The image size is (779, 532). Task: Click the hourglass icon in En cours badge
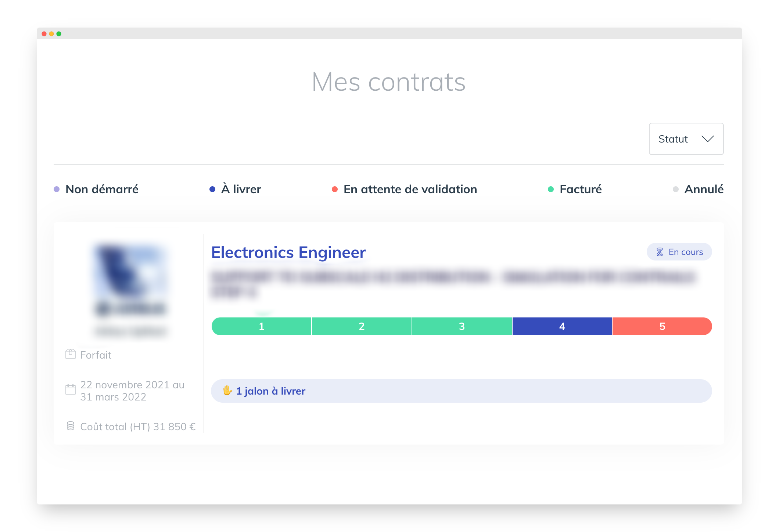tap(660, 252)
